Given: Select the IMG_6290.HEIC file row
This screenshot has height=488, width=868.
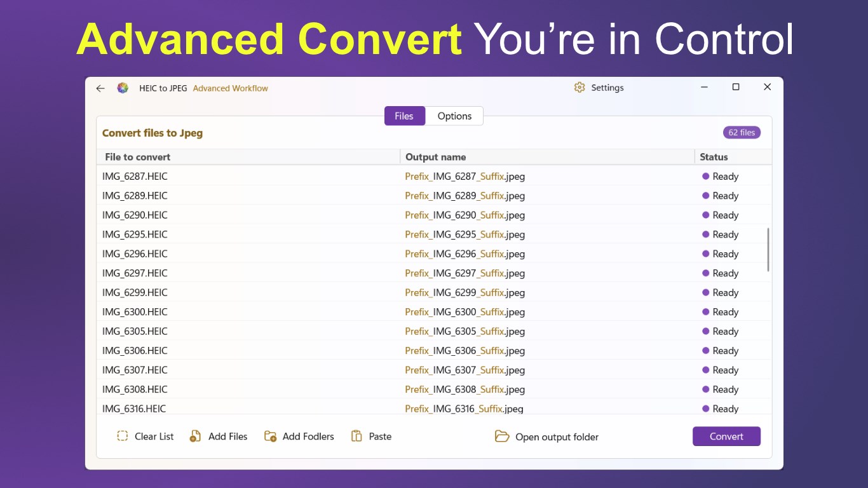Looking at the screenshot, I should coord(434,215).
